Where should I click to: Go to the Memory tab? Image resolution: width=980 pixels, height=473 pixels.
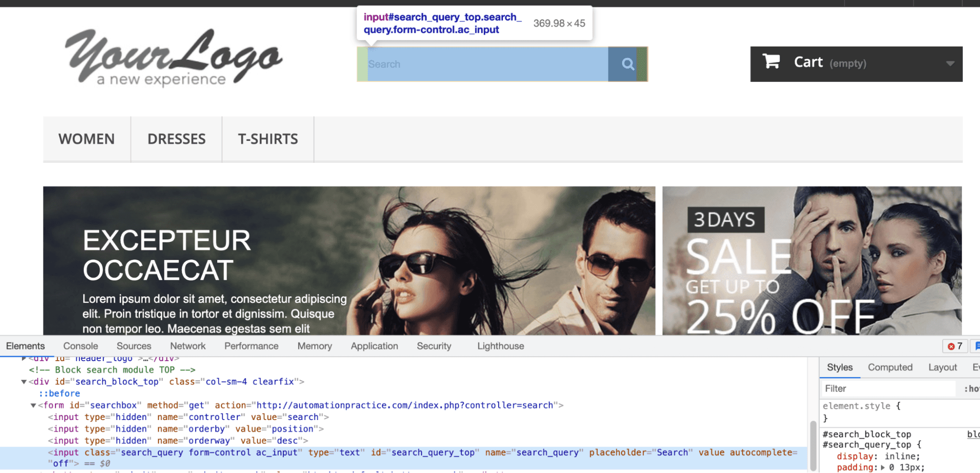[x=315, y=346]
